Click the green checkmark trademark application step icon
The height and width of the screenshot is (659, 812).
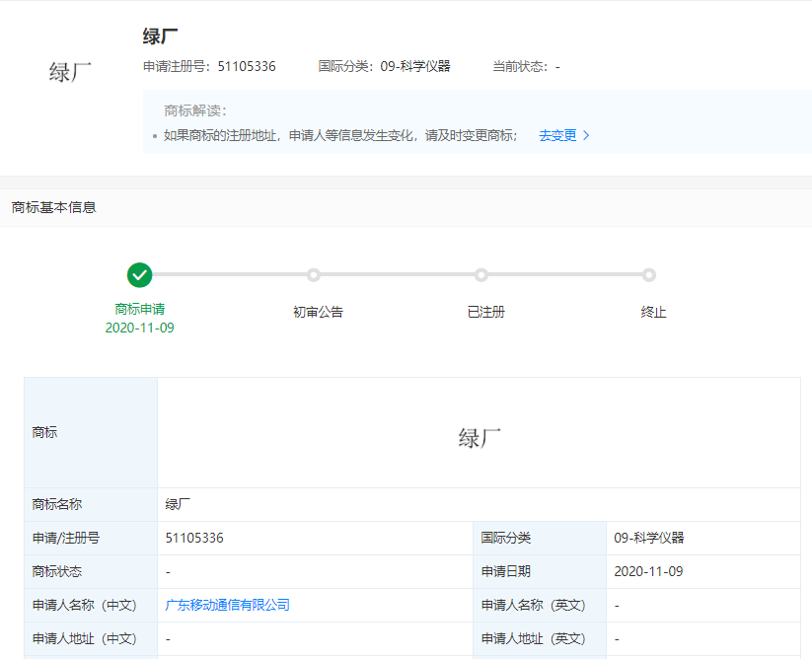pos(139,275)
